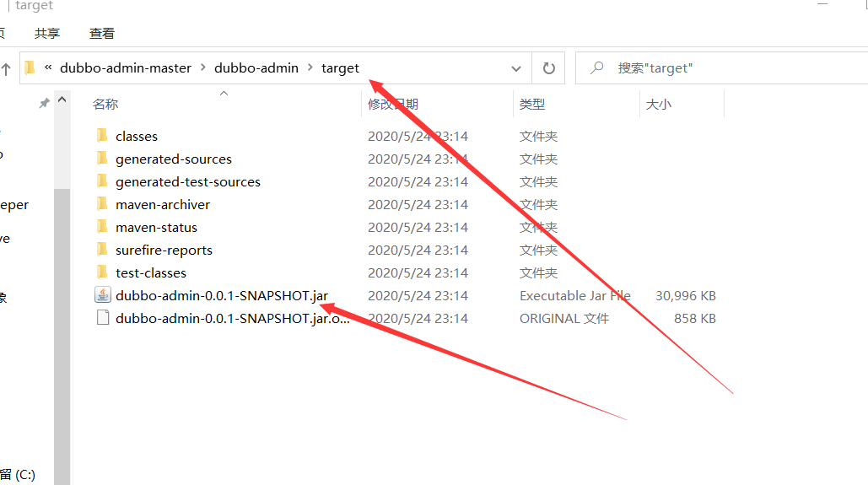The height and width of the screenshot is (485, 868).
Task: Select the surefire-reports folder name
Action: click(164, 251)
